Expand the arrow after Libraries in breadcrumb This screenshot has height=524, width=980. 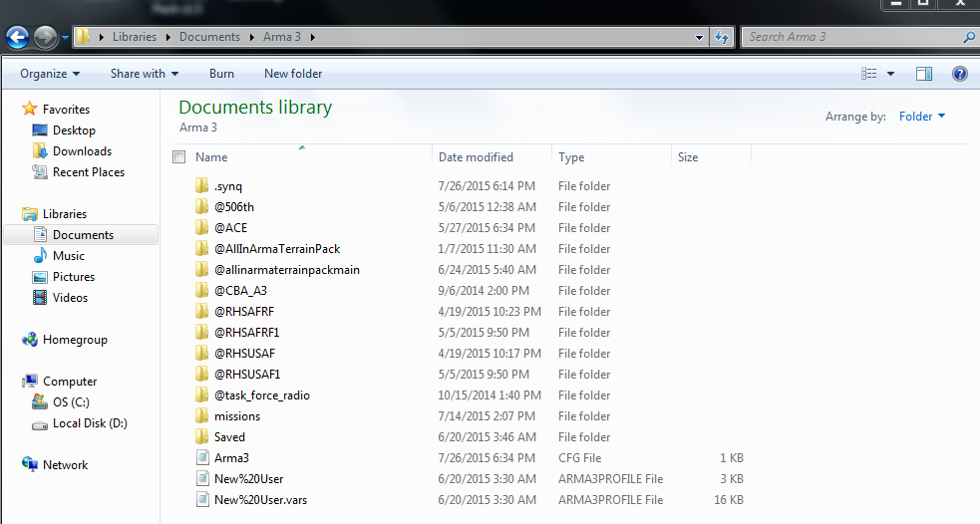coord(168,38)
